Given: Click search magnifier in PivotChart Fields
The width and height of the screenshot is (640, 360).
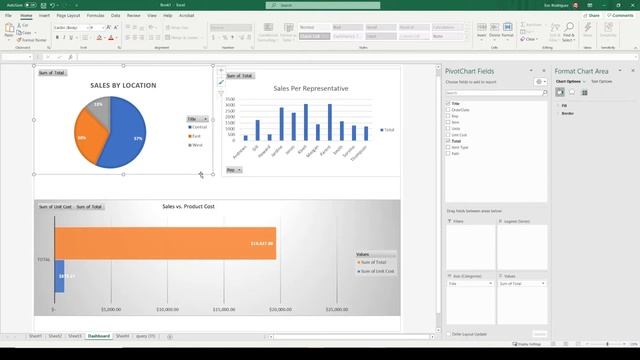Looking at the screenshot, I should (x=544, y=93).
